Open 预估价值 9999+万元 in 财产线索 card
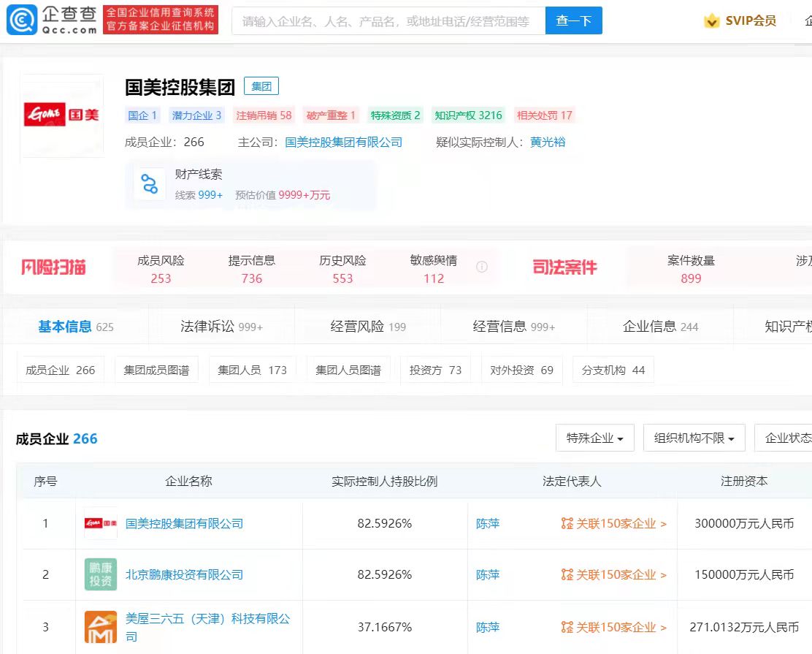The image size is (812, 654). [283, 195]
